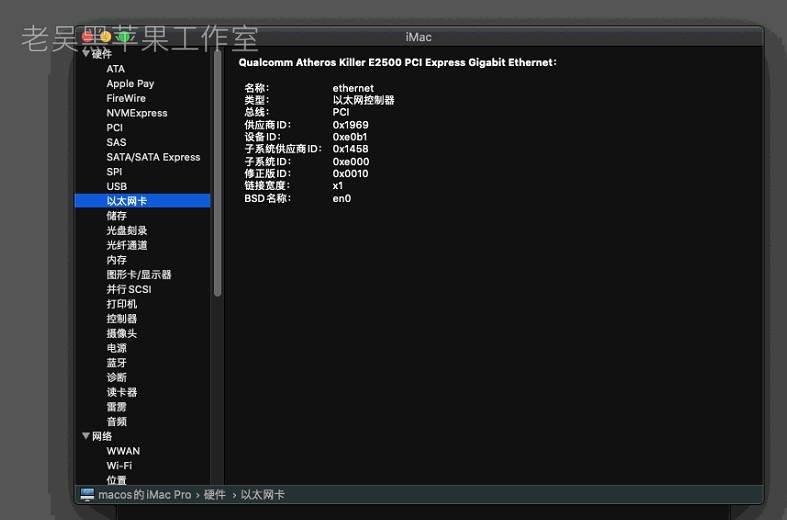Select 音频 in the sidebar
The width and height of the screenshot is (787, 520).
(116, 421)
